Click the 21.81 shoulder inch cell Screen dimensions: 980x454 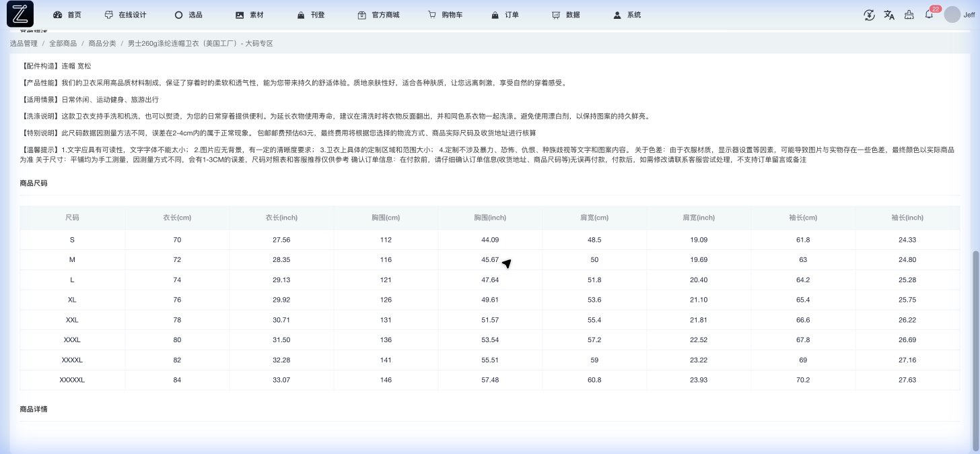(x=699, y=320)
